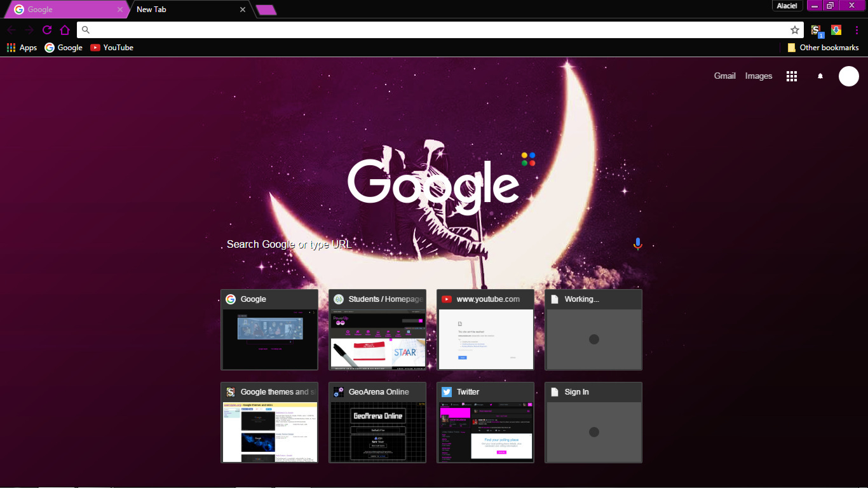Open the account profile avatar

click(x=849, y=76)
